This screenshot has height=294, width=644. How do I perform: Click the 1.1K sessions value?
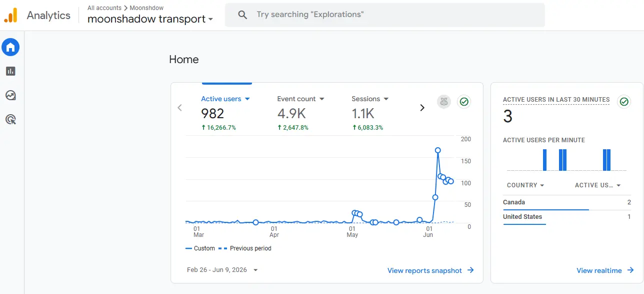click(x=363, y=114)
